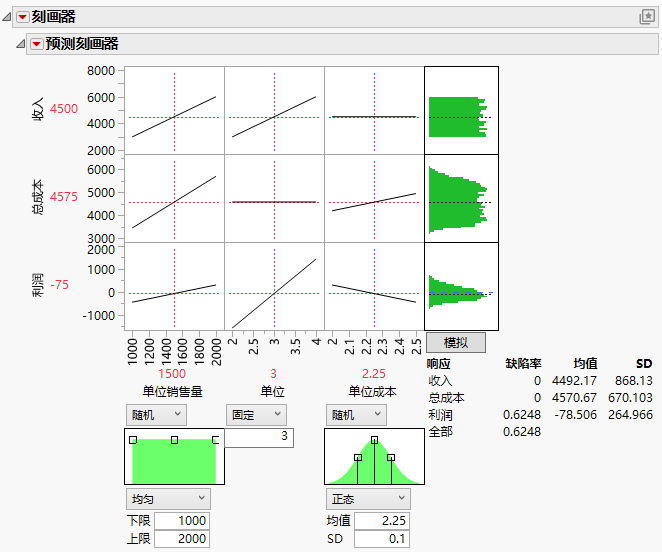The image size is (662, 552).
Task: Click the 单位销售量 factor label
Action: (172, 392)
